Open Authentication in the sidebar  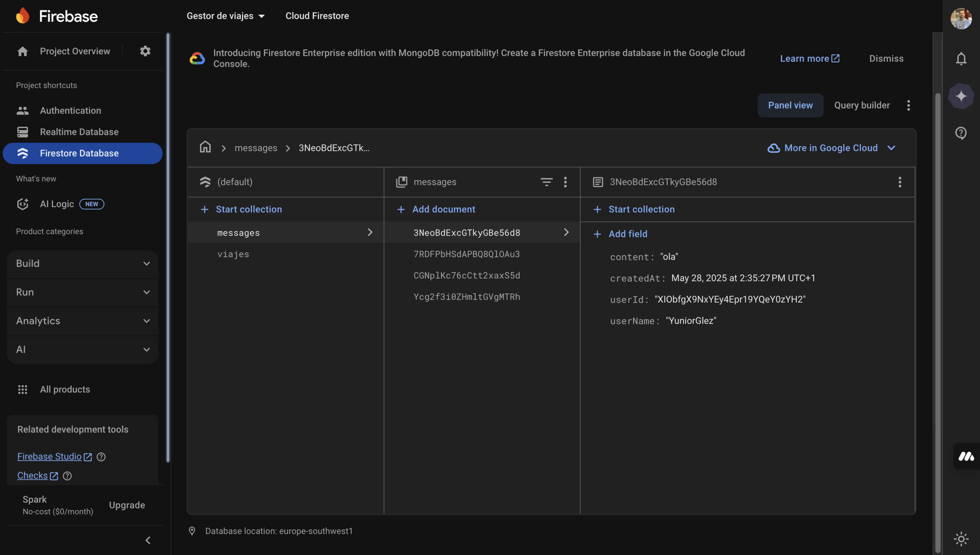pyautogui.click(x=70, y=111)
